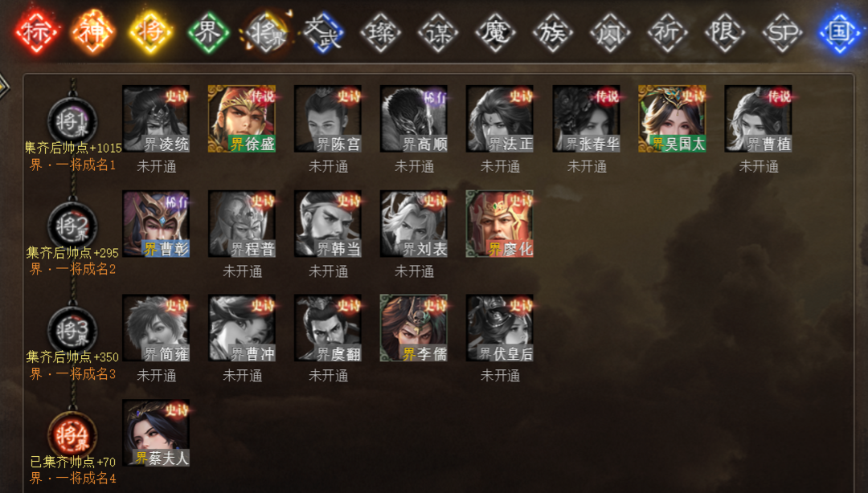Image resolution: width=868 pixels, height=493 pixels.
Task: Open the 将1 collection medallion
Action: 72,121
